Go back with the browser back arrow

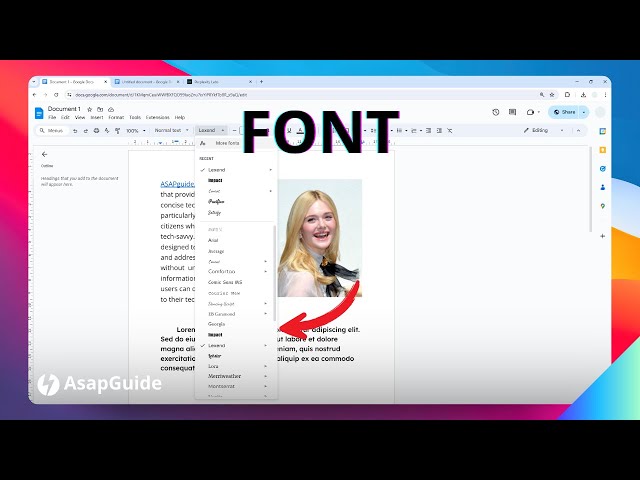(x=35, y=95)
